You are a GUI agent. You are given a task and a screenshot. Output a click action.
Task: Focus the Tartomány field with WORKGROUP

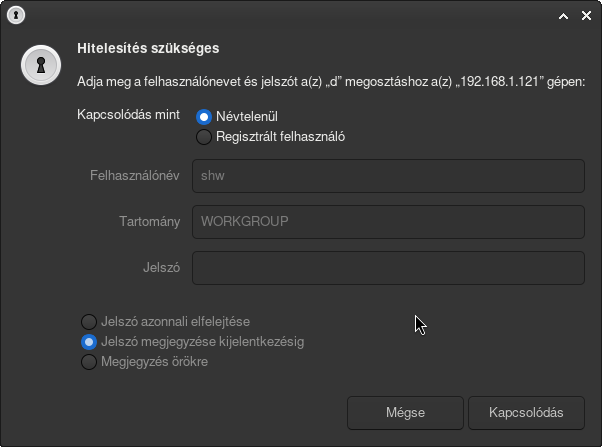(388, 221)
